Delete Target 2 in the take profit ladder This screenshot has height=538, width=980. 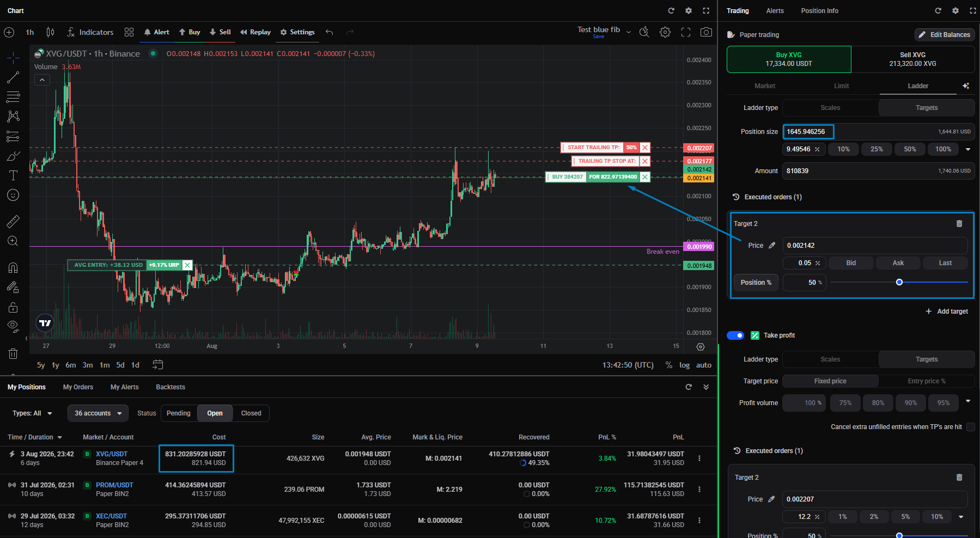(959, 477)
